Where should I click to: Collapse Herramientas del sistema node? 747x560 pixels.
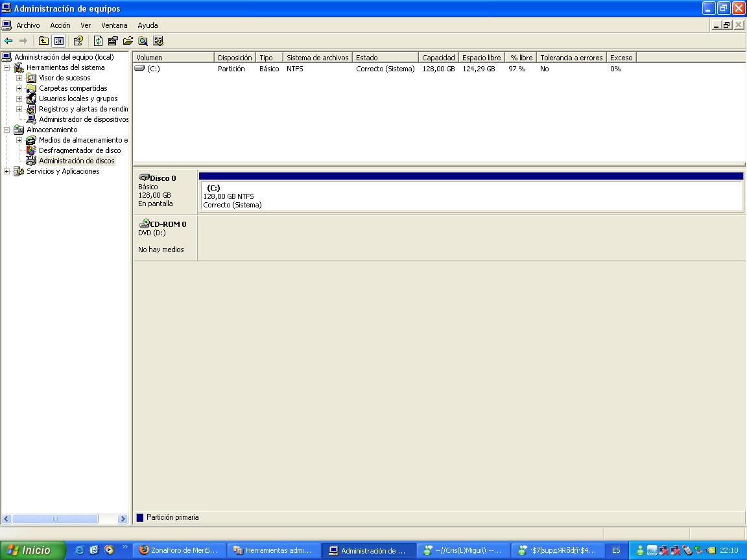[x=7, y=67]
